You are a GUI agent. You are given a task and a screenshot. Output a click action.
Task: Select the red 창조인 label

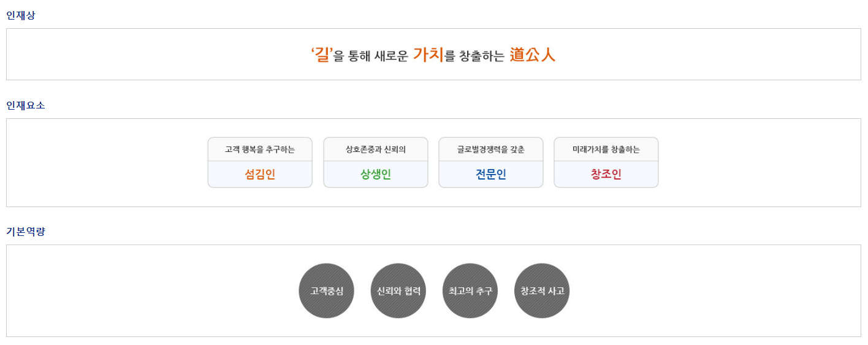point(606,175)
